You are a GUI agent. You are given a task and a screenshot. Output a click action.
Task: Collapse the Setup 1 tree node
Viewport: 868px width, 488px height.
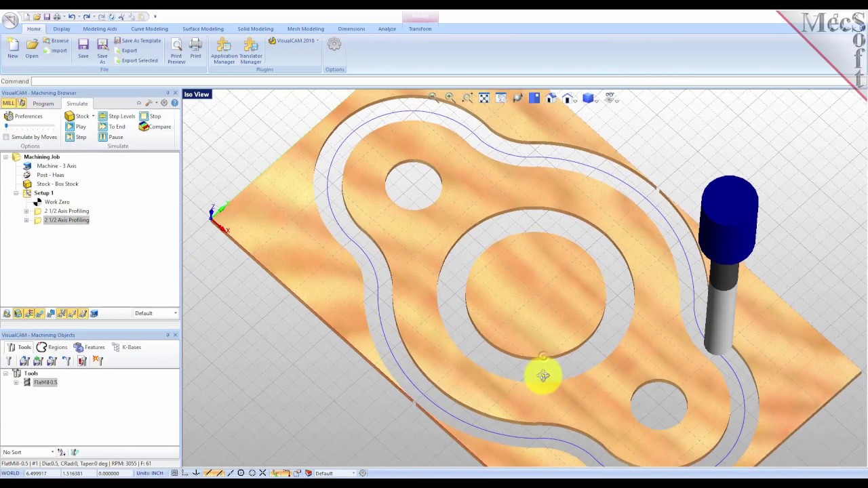point(16,193)
